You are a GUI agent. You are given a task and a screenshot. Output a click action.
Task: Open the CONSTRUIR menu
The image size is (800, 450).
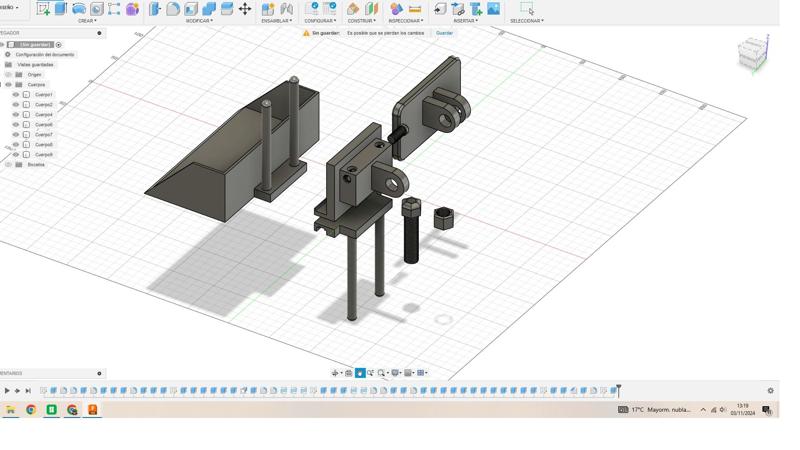pyautogui.click(x=361, y=21)
